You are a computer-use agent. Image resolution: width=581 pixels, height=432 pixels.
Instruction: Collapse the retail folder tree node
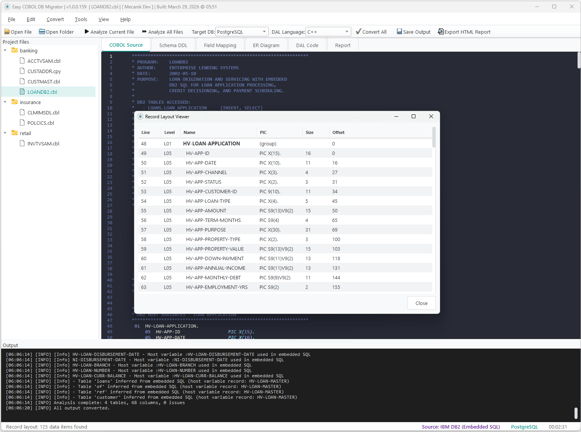pyautogui.click(x=5, y=133)
